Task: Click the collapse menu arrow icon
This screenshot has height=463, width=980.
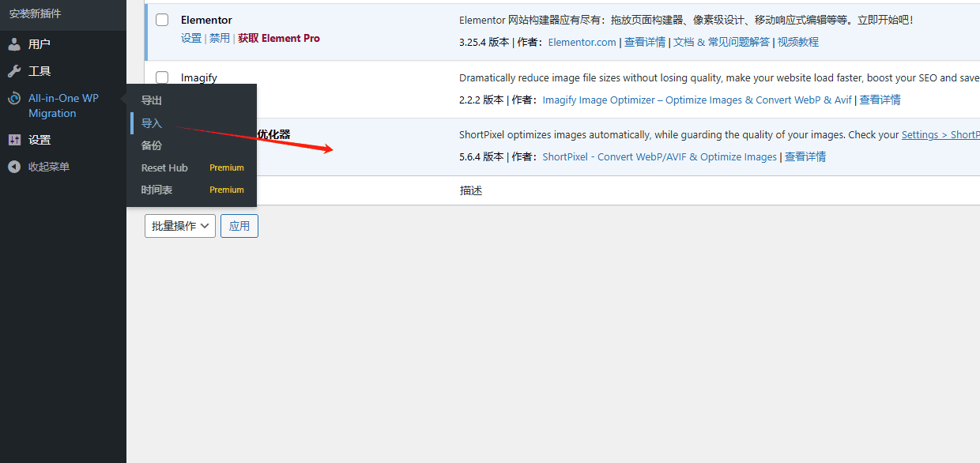Action: (x=14, y=167)
